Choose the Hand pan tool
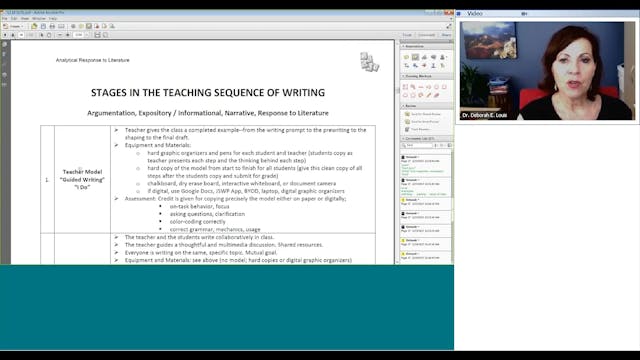This screenshot has height=360, width=640. (49, 35)
